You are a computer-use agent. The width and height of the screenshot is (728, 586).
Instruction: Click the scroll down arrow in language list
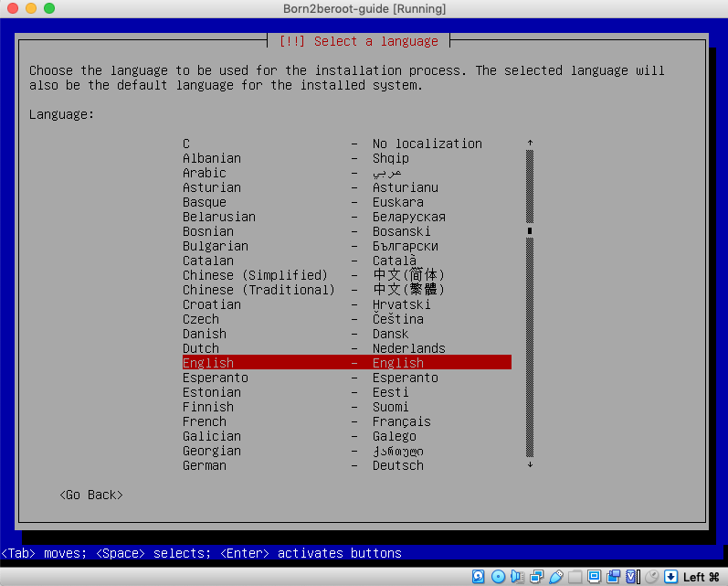pos(530,464)
